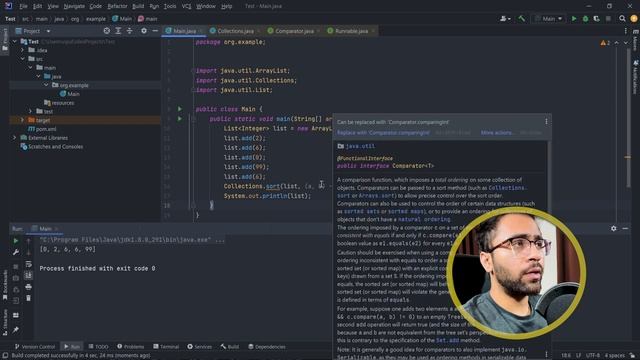Viewport: 640px width, 360px height.
Task: Pin the Run tab with pin icon
Action: 16,329
